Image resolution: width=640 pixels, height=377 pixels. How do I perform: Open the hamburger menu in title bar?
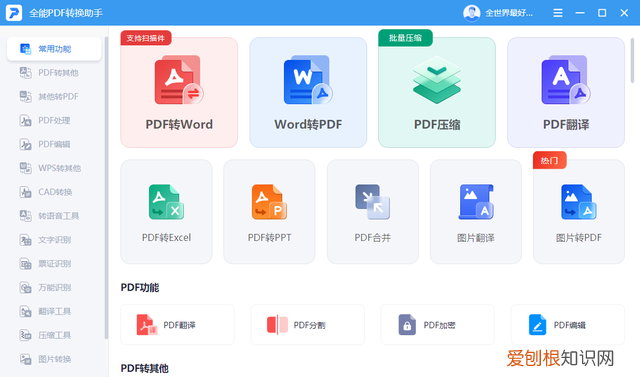click(558, 13)
